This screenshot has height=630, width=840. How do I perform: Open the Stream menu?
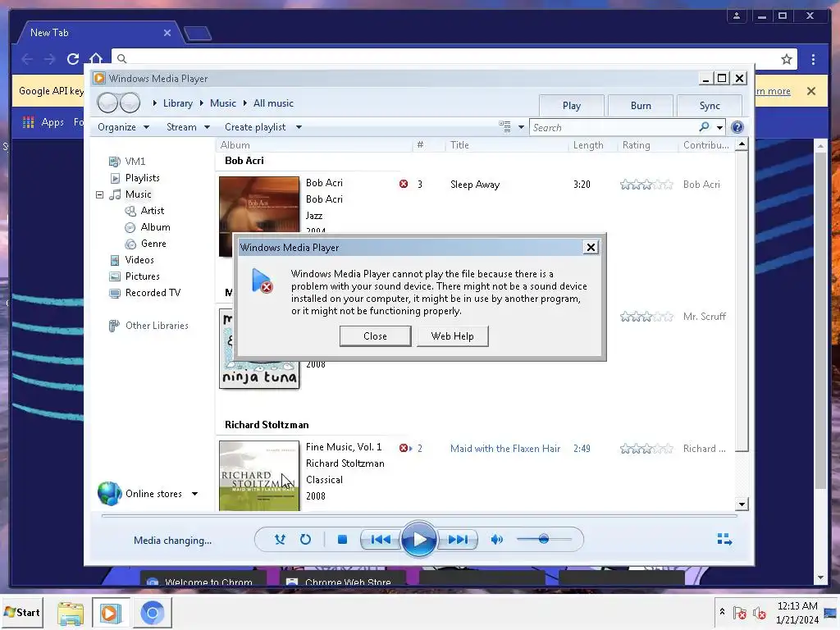click(x=188, y=127)
